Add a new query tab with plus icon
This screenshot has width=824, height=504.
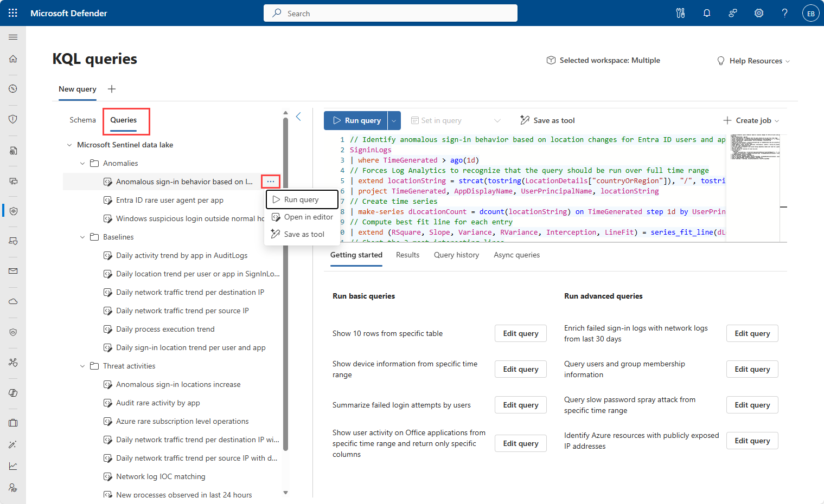click(112, 89)
